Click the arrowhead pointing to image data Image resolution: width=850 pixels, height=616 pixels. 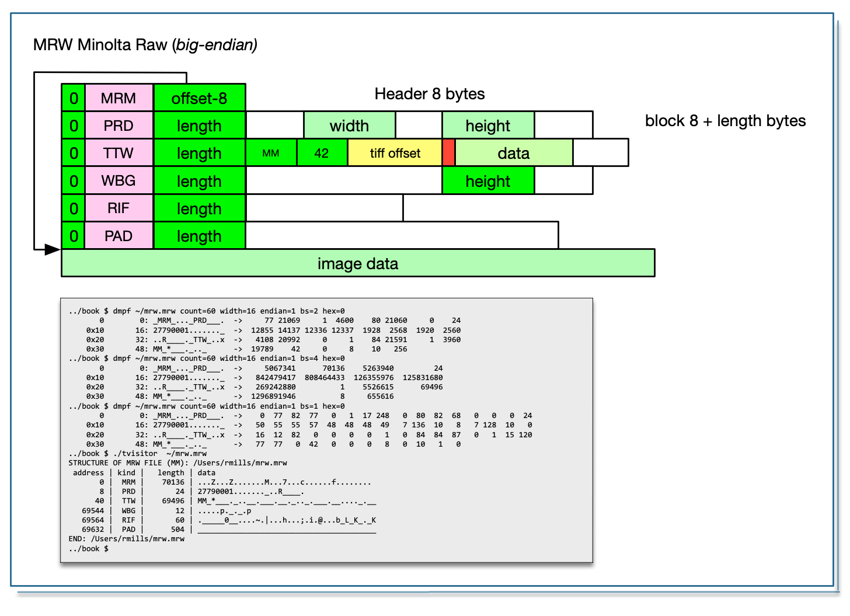[x=53, y=250]
